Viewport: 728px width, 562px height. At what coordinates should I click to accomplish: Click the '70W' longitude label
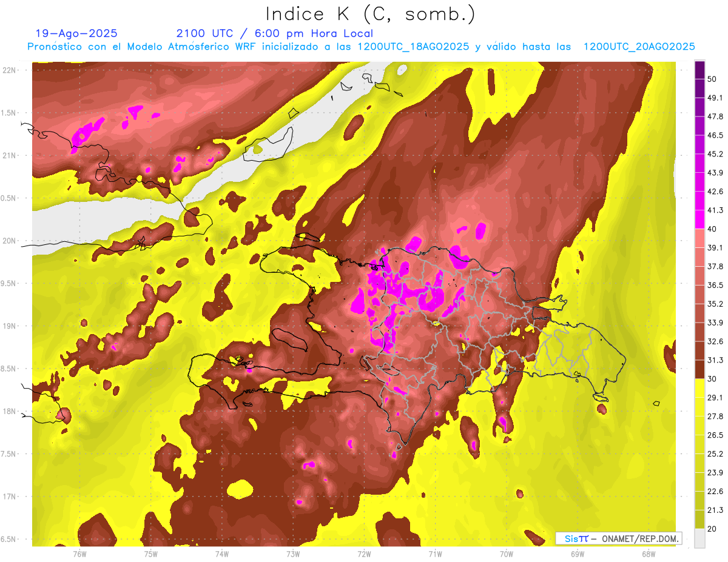[507, 554]
